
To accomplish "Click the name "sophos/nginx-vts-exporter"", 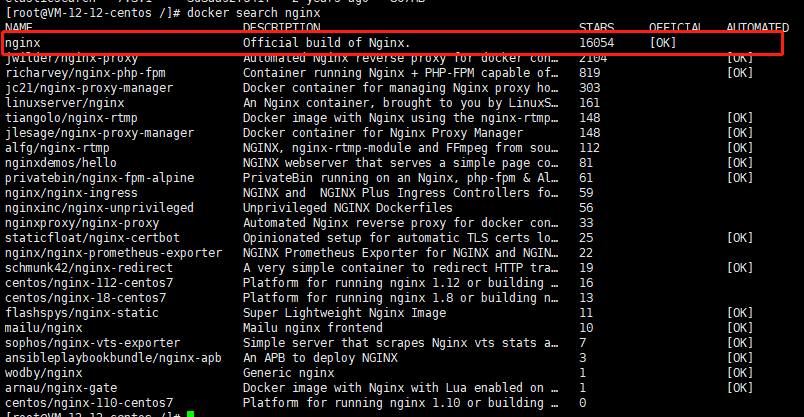I will [92, 343].
